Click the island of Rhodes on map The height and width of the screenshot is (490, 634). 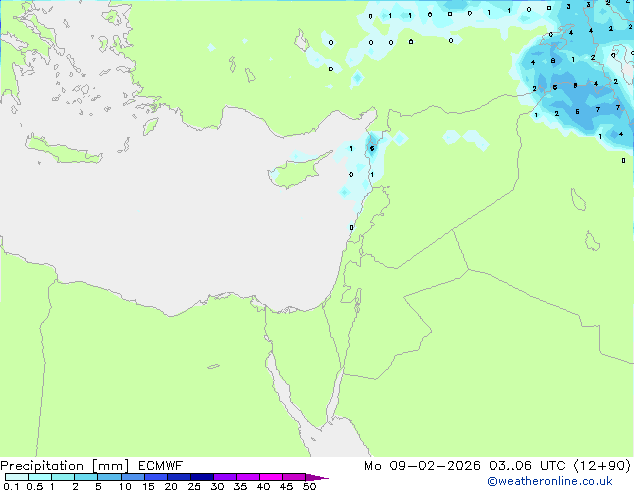pos(150,127)
